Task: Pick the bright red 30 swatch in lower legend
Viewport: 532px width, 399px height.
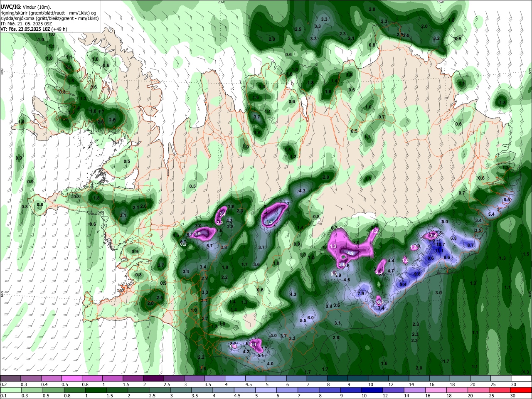Action: tap(521, 390)
